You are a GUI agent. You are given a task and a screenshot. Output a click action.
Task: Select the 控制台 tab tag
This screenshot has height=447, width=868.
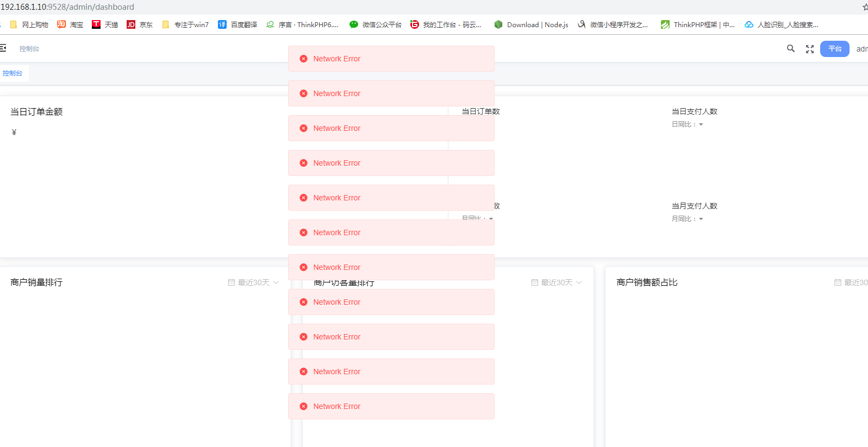tap(13, 73)
